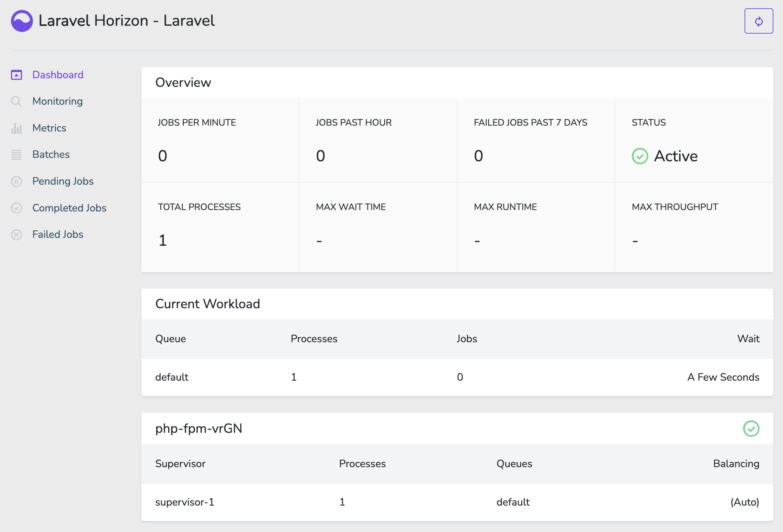Image resolution: width=783 pixels, height=532 pixels.
Task: Open the Batches section
Action: pos(51,154)
